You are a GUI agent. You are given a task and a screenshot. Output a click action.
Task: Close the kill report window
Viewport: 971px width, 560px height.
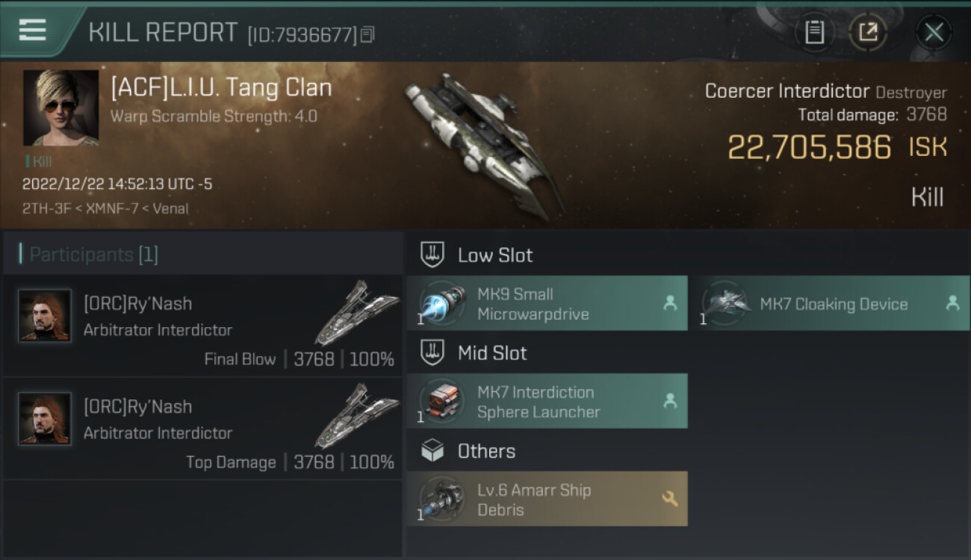[934, 32]
